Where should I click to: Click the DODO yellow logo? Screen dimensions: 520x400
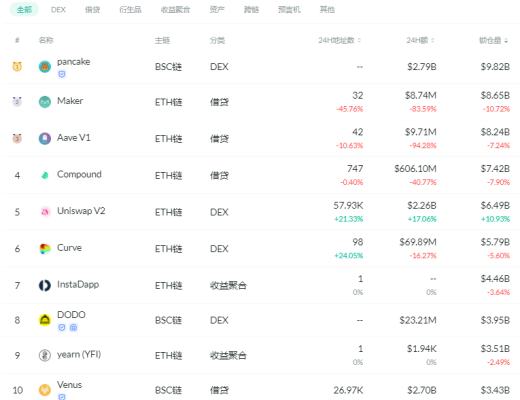[x=45, y=320]
